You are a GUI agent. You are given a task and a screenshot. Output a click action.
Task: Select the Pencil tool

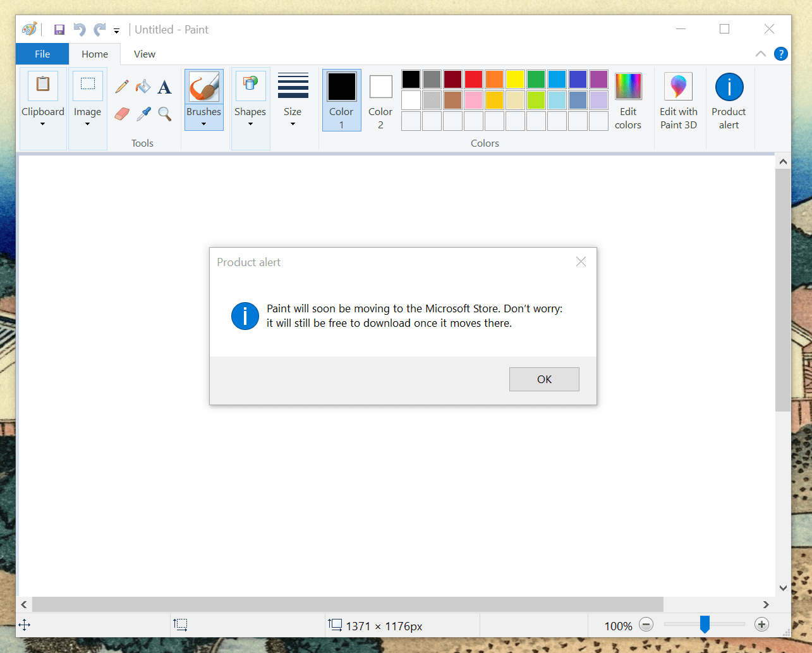122,87
